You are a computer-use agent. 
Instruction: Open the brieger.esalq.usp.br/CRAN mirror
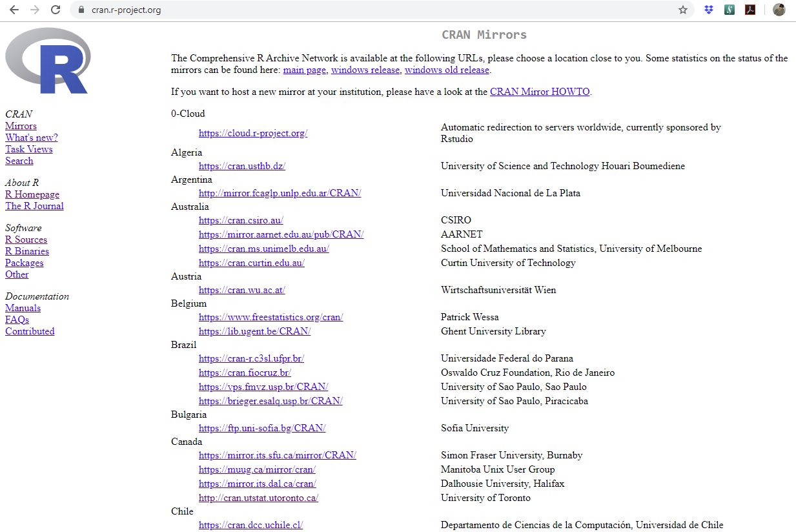(270, 401)
